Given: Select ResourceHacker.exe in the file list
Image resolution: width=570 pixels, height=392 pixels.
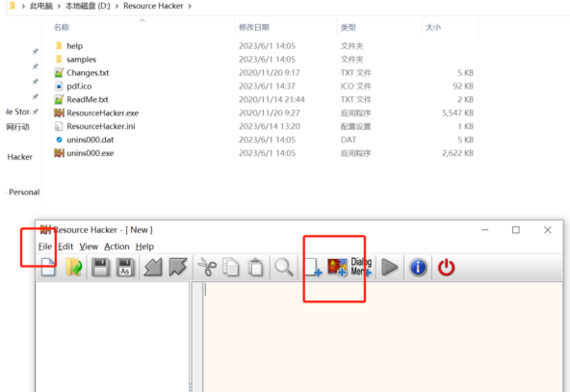Looking at the screenshot, I should pos(102,113).
